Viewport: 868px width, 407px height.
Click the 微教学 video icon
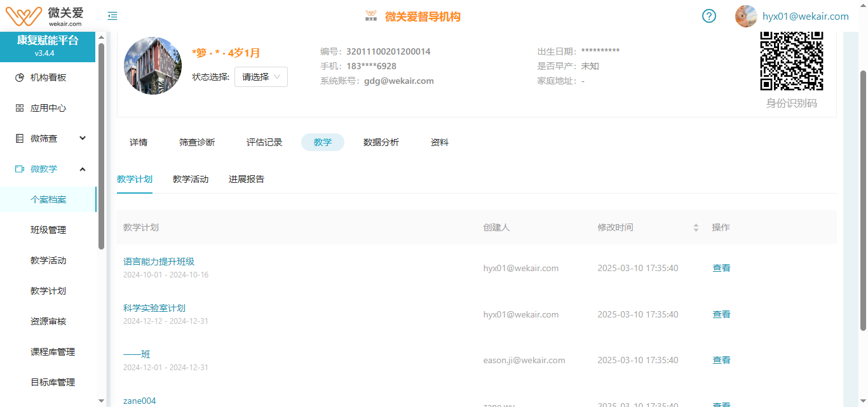[20, 169]
